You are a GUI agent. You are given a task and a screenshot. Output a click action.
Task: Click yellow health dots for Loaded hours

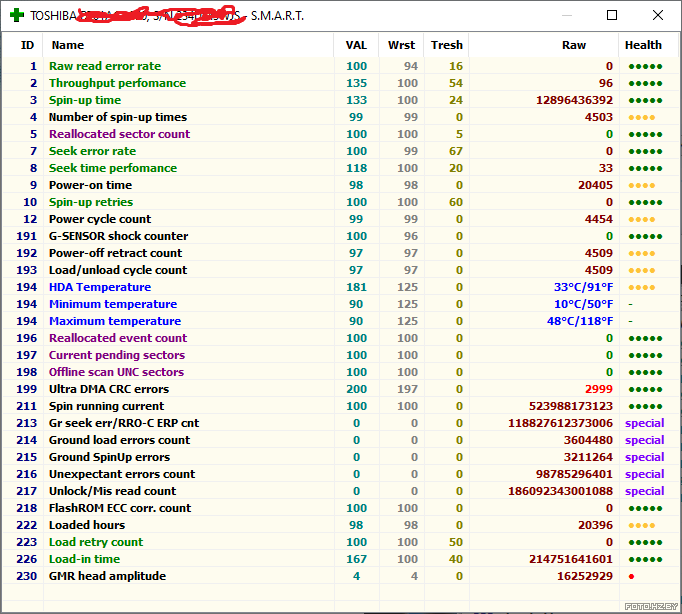642,526
